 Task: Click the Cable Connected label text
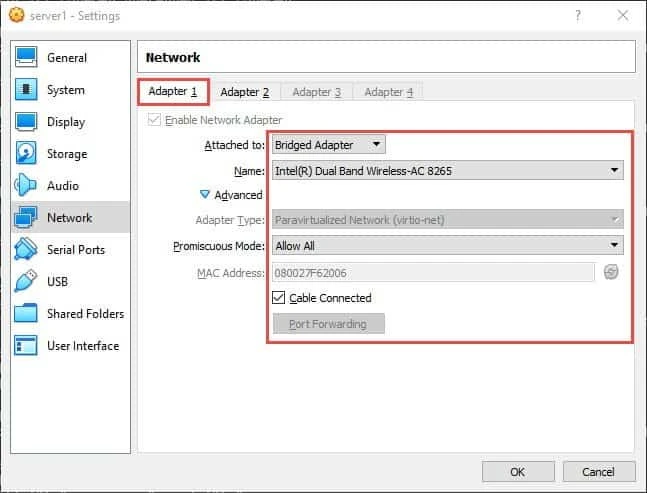330,298
